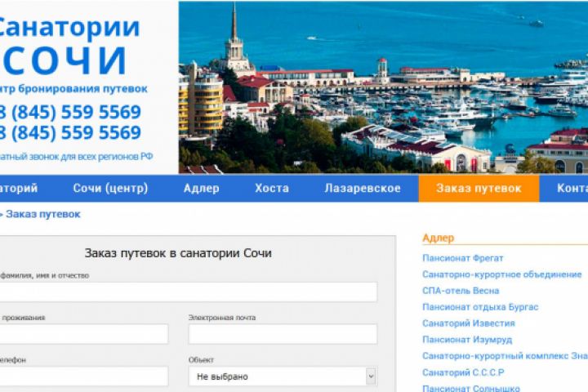The width and height of the screenshot is (588, 392).
Task: Open Санаторно-курортное объединение link
Action: 501,274
